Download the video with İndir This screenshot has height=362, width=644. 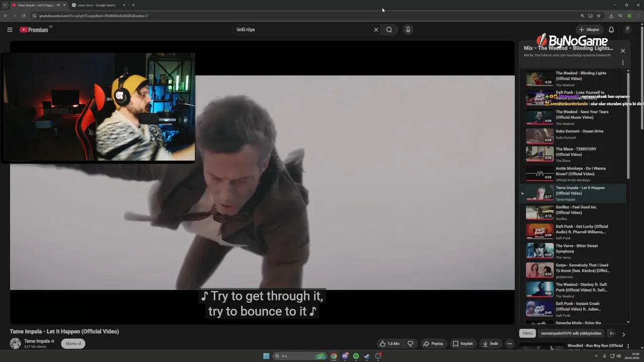coord(490,344)
